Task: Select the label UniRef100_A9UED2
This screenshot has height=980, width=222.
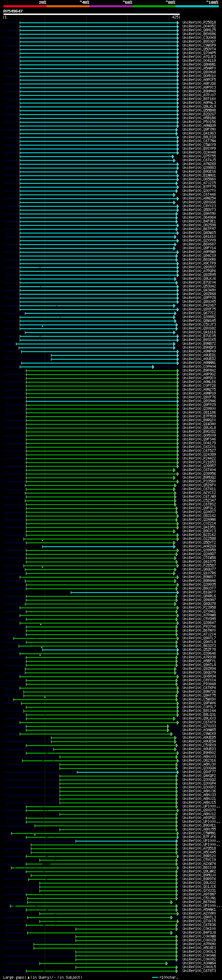Action: point(199,359)
